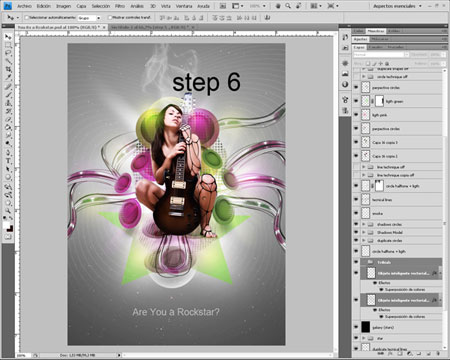450x360 pixels.
Task: Select the Rectangular Marquee tool
Action: [8, 45]
